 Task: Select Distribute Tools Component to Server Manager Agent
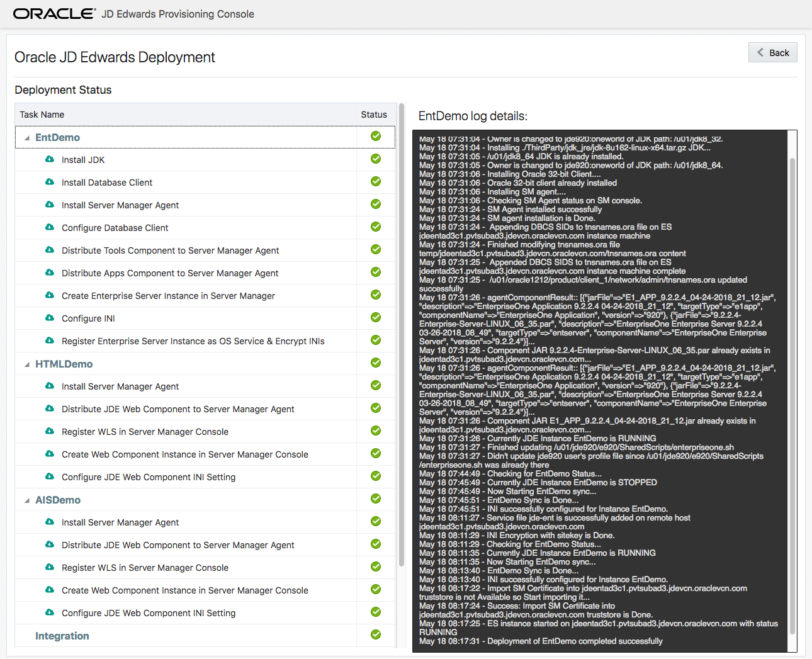170,251
